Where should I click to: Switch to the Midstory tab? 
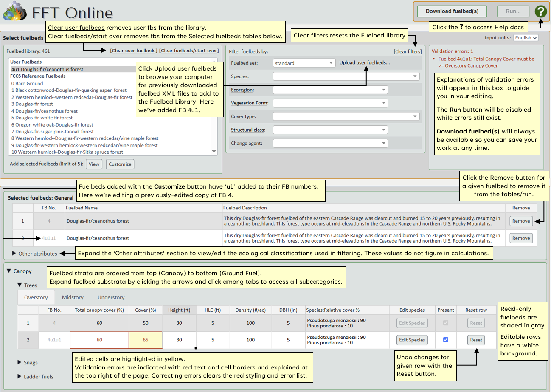click(73, 297)
